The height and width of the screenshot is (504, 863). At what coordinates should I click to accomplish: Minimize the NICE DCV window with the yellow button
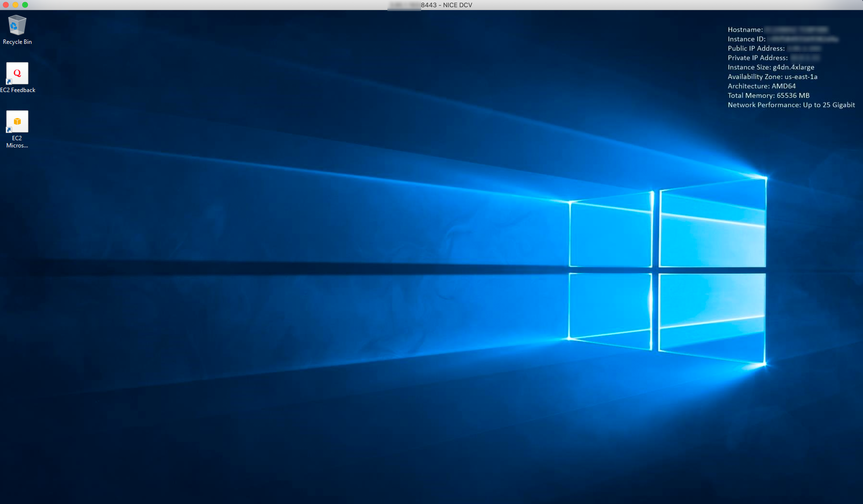[x=15, y=5]
